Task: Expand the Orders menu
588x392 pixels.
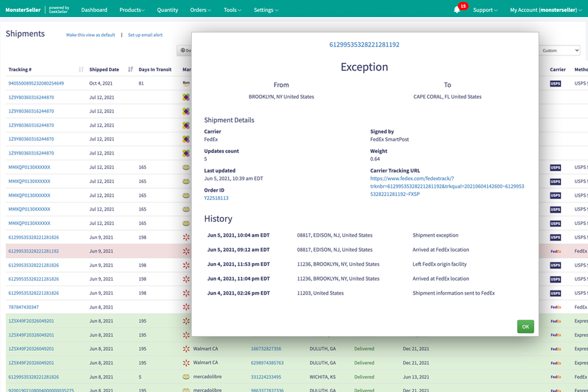Action: coord(201,10)
